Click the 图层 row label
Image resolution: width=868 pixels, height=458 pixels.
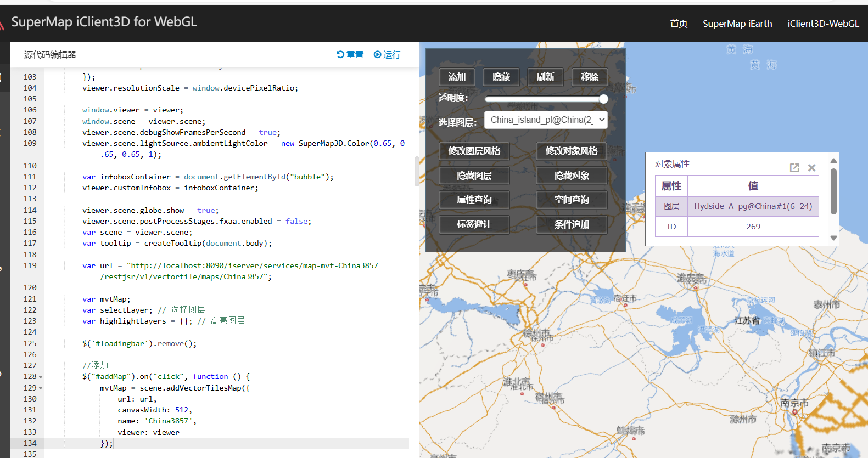(671, 206)
